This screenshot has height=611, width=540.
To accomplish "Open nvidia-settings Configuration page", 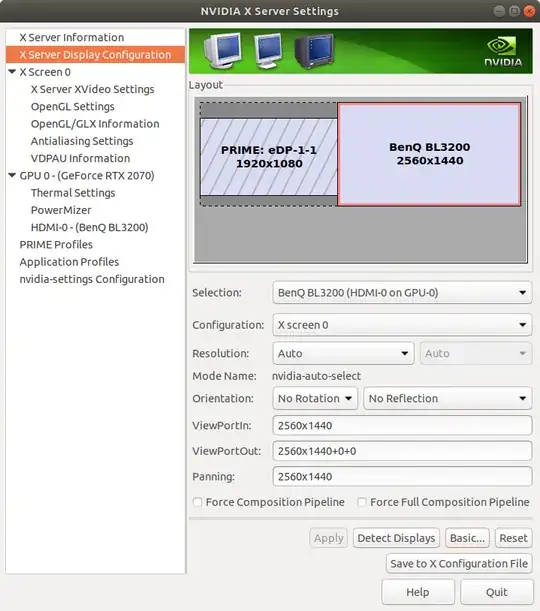I will click(x=92, y=279).
